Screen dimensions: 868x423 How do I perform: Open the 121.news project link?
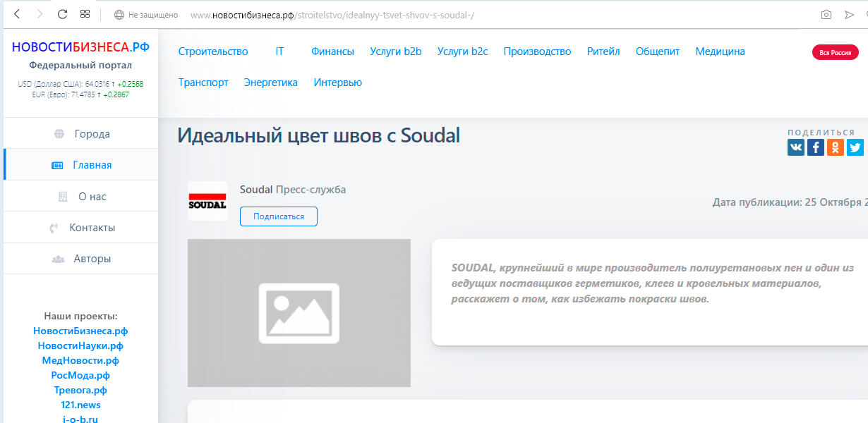point(80,405)
